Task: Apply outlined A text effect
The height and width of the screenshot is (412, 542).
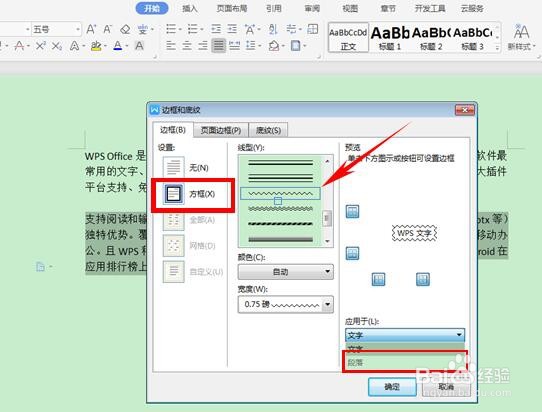Action: click(x=74, y=46)
